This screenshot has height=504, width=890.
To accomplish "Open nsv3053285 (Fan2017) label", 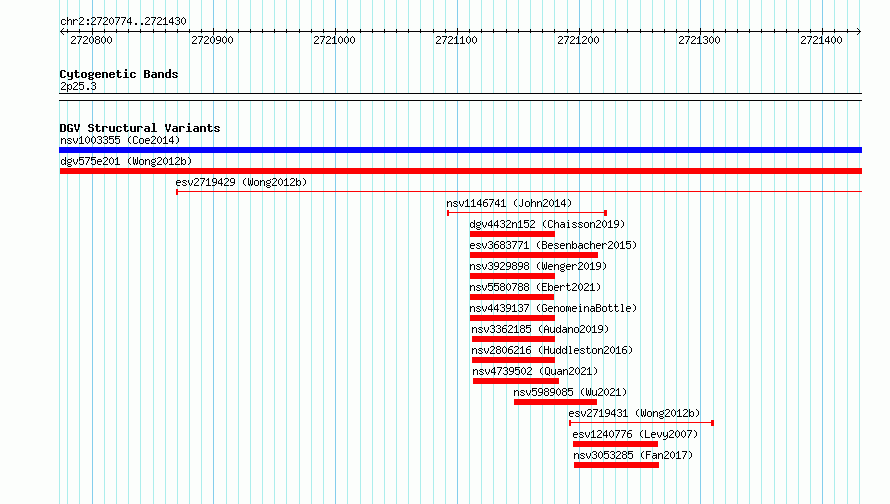I will coord(633,455).
